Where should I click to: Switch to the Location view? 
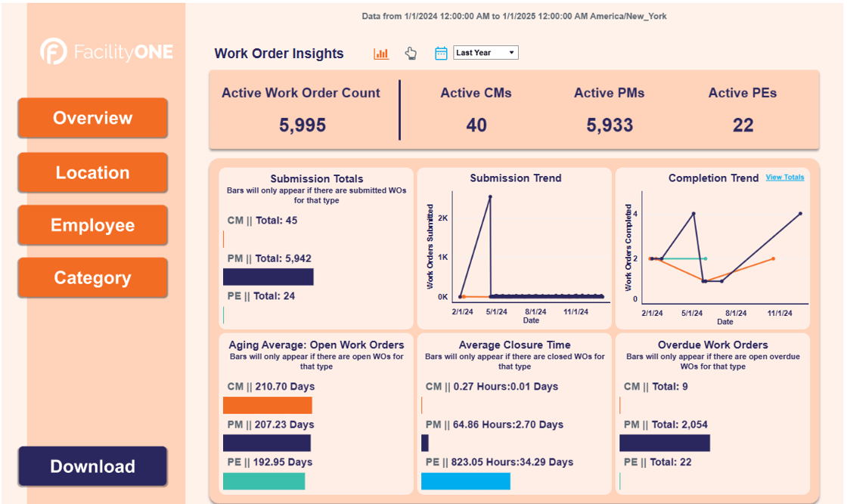[x=92, y=173]
